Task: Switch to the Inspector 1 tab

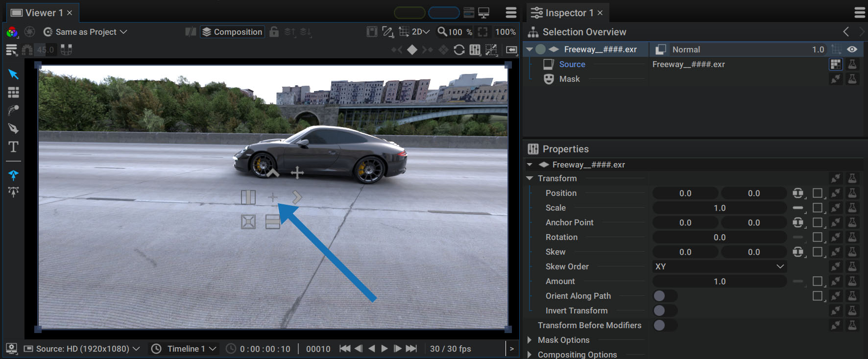Action: click(x=567, y=13)
